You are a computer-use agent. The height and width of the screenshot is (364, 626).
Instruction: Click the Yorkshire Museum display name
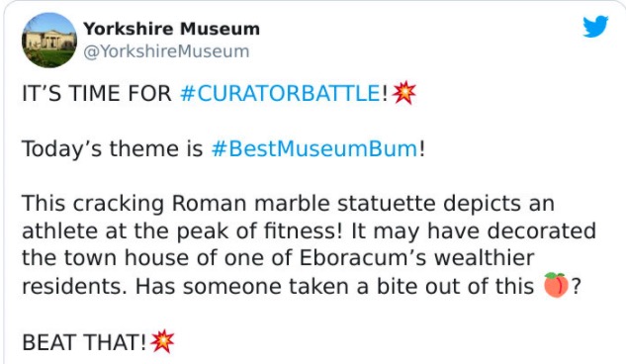click(172, 29)
